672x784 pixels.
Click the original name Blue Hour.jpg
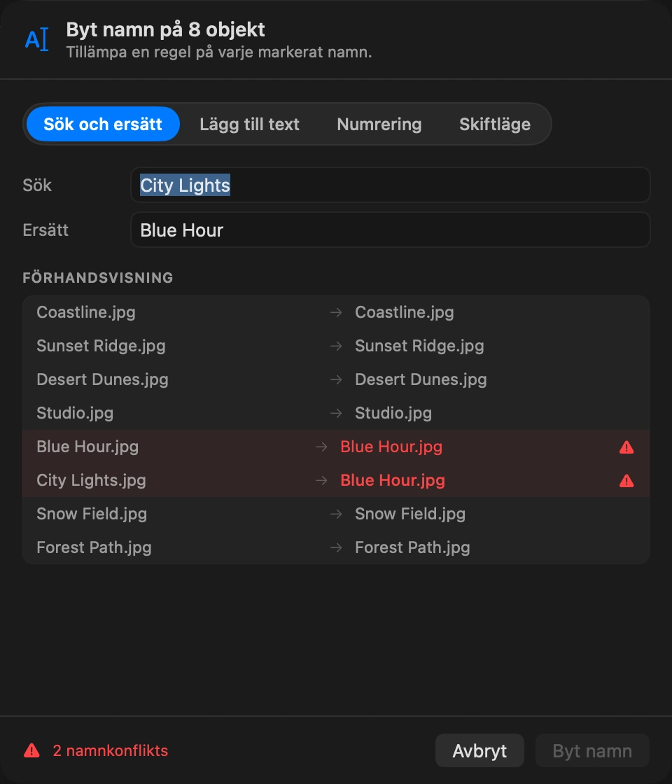(x=87, y=447)
